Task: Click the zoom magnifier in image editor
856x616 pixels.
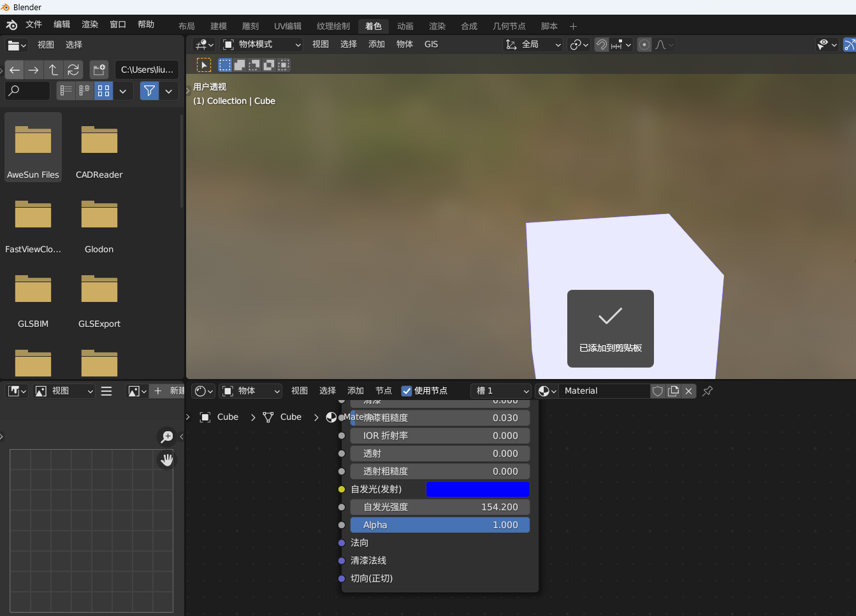Action: point(167,436)
